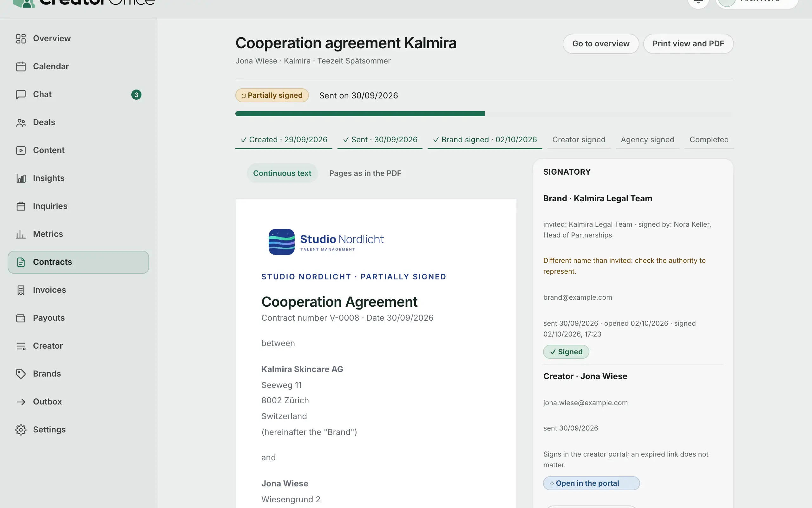Click the Invoices receipt icon
The width and height of the screenshot is (812, 508).
(x=21, y=290)
